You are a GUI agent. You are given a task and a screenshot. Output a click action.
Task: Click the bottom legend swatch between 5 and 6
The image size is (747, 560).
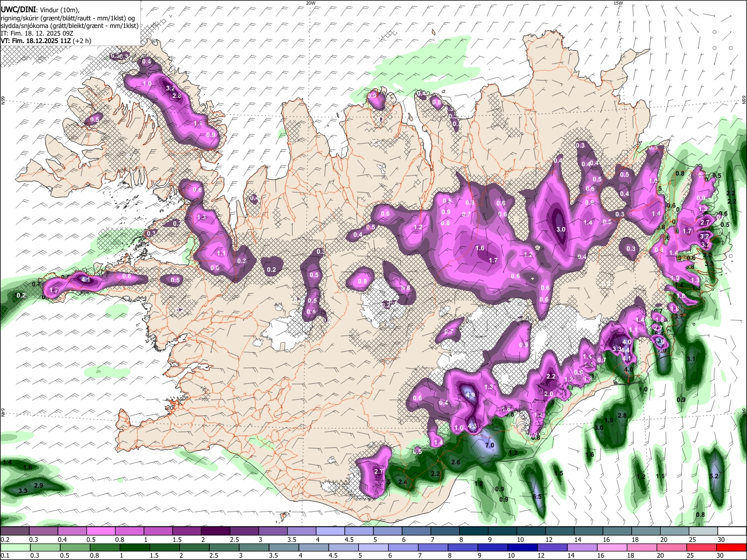373,548
